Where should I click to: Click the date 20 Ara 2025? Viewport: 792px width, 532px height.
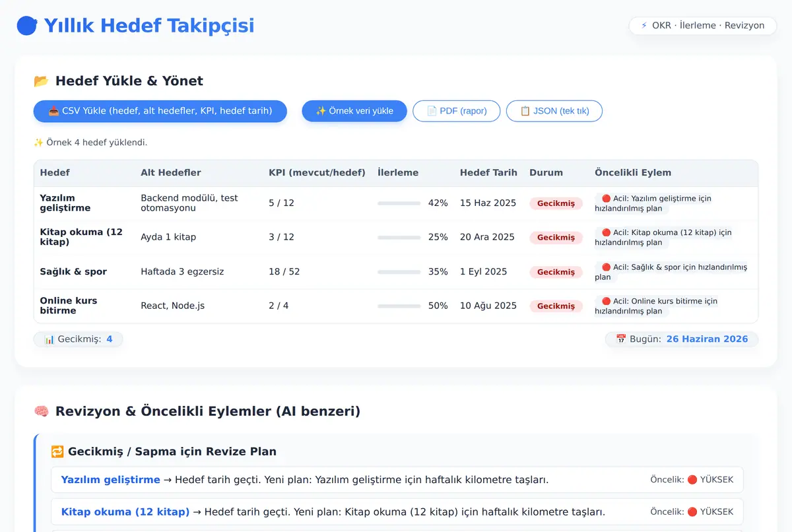click(x=487, y=238)
